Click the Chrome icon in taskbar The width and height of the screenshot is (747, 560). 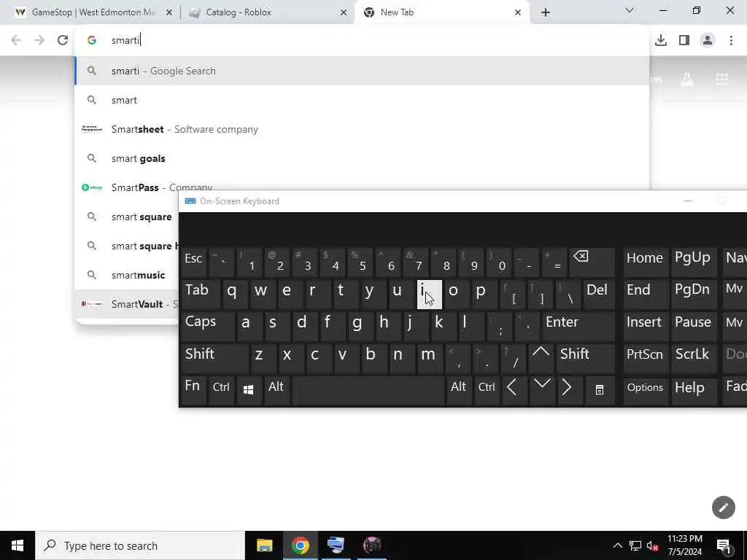(x=300, y=545)
